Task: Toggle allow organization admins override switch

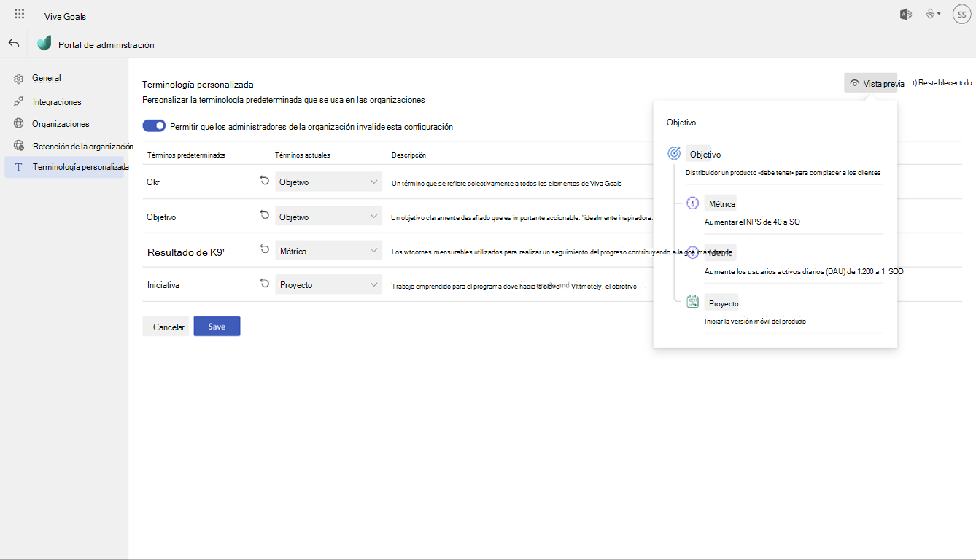Action: tap(154, 126)
